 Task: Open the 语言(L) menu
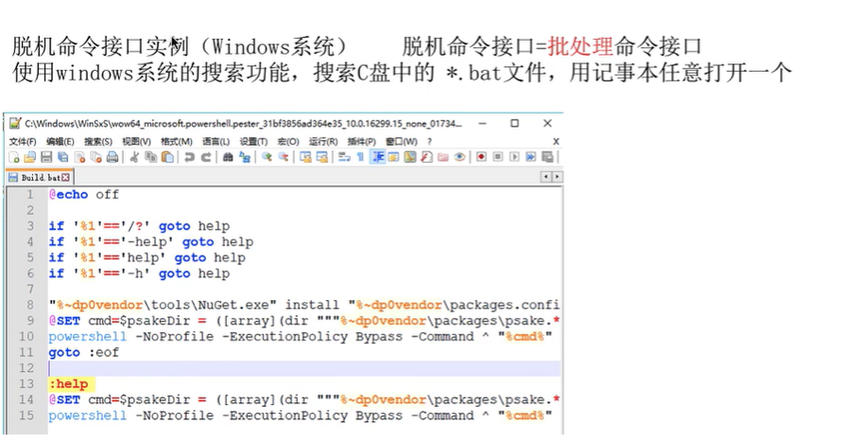[216, 141]
